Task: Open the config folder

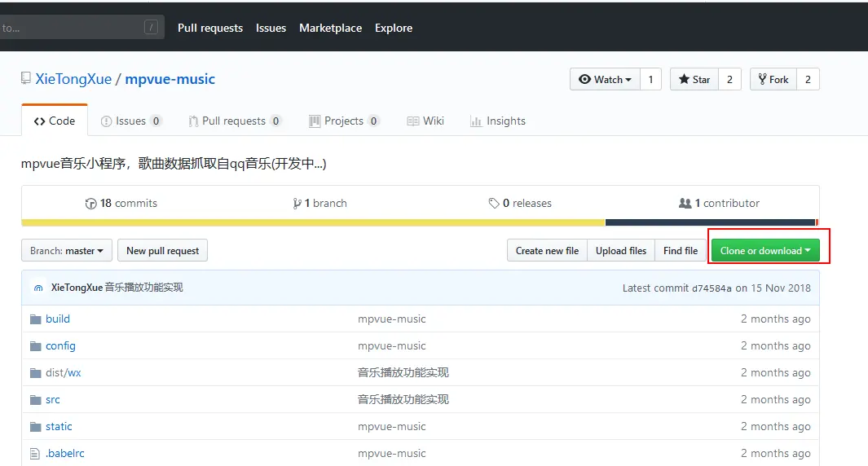Action: coord(60,346)
